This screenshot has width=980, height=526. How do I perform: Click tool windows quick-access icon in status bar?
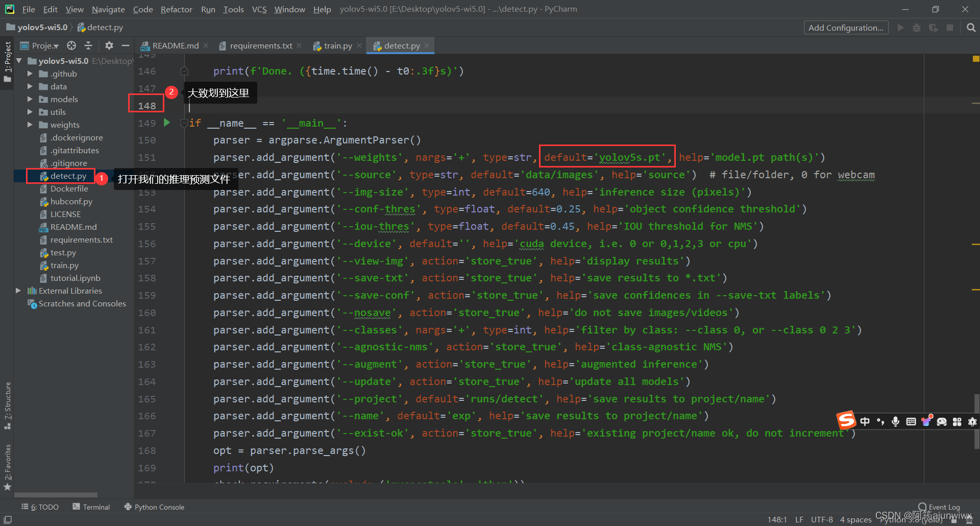coord(8,519)
